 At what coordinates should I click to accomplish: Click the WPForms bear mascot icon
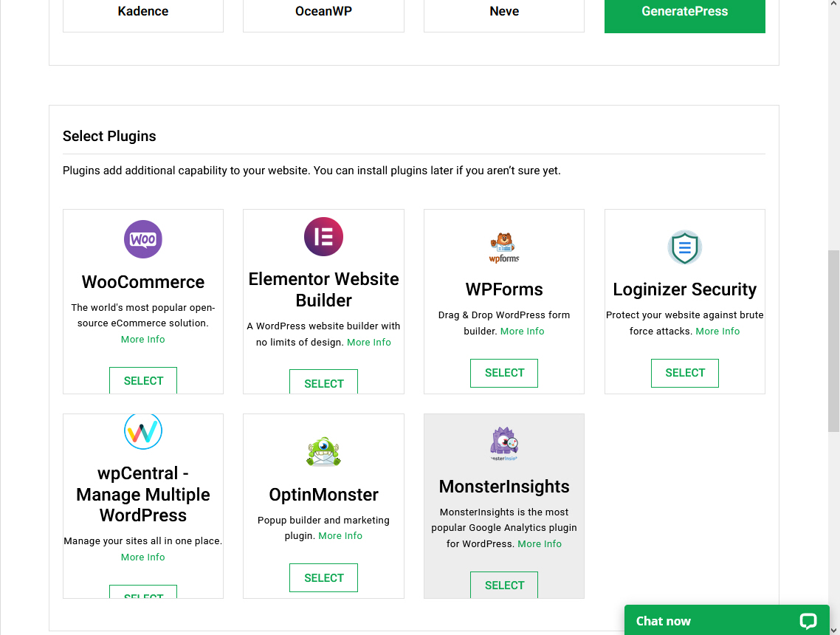point(504,247)
